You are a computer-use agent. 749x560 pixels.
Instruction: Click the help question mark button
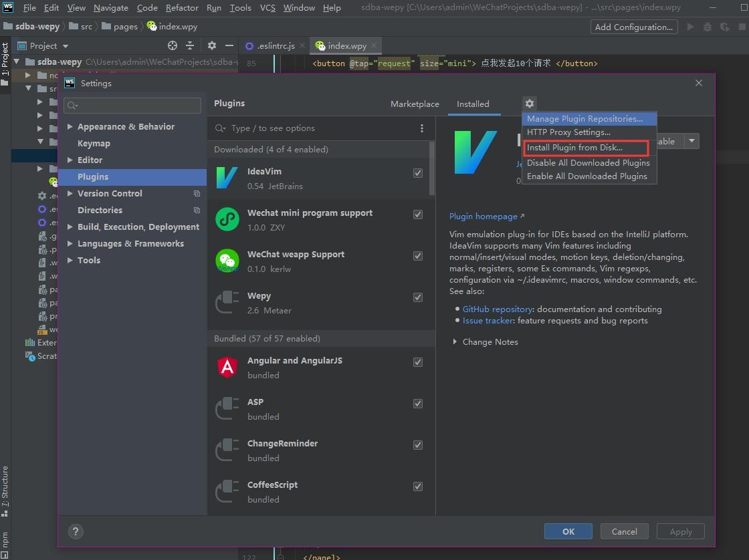76,531
